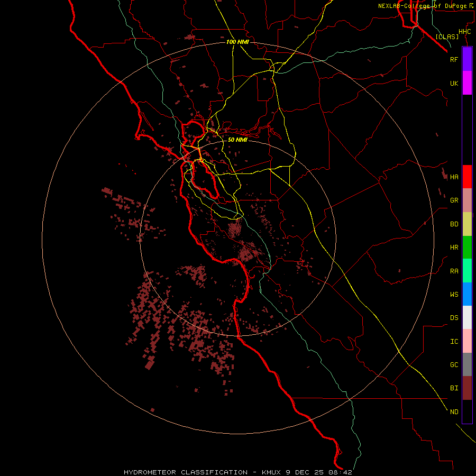The image size is (476, 476).
Task: Click the IC pink legend swatch
Action: [467, 341]
